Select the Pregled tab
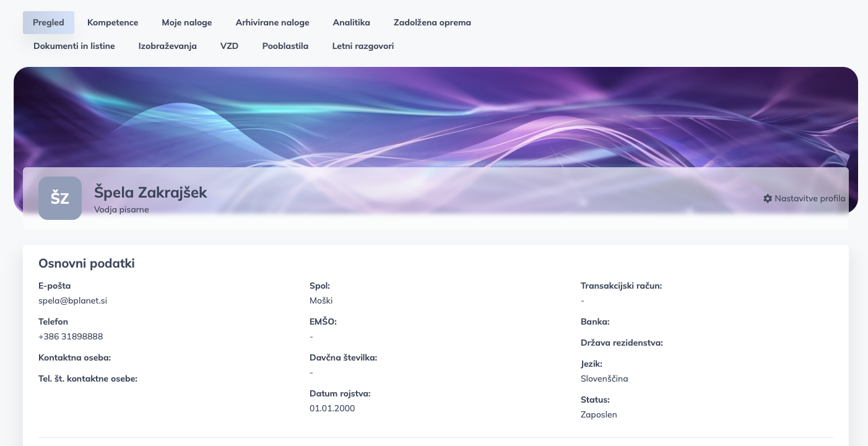Screen dimensions: 868x446 (x=48, y=22)
